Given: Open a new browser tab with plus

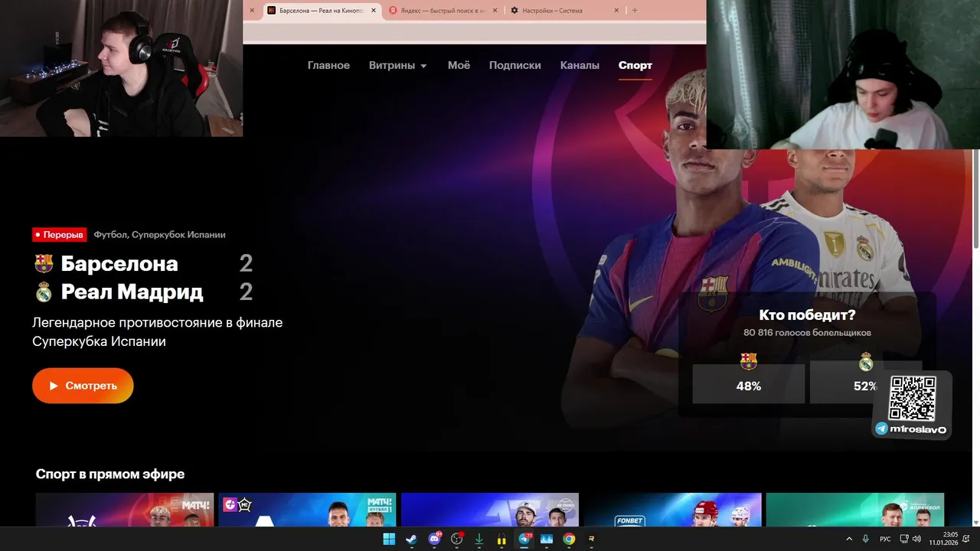Looking at the screenshot, I should 635,11.
